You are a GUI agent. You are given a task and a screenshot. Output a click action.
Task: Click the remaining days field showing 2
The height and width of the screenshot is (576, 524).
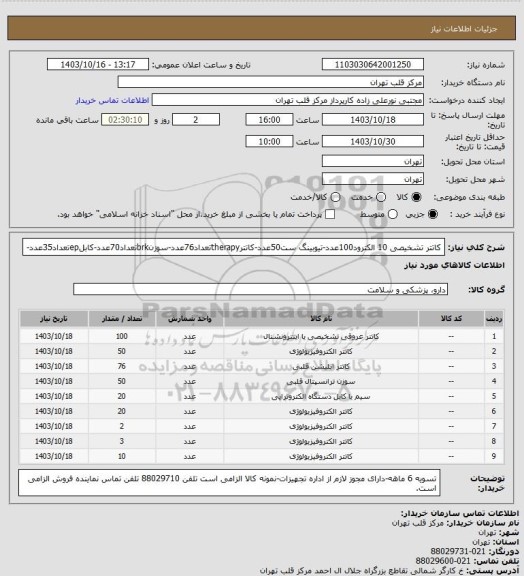click(196, 120)
